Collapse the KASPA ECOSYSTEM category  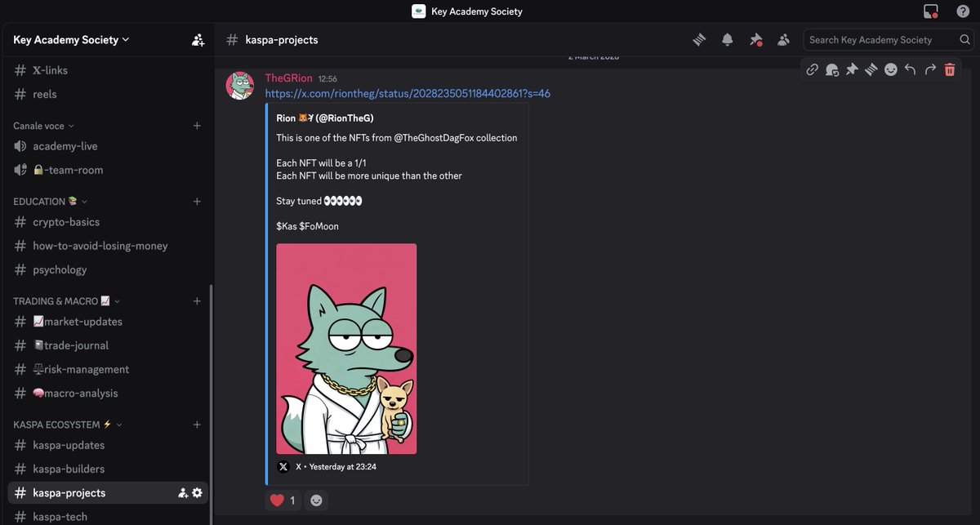[68, 425]
